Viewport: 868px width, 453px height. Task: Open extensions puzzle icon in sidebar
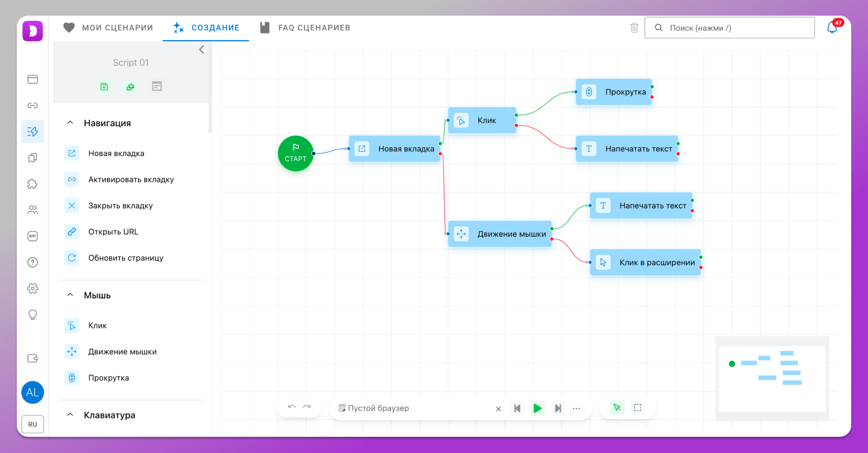coord(32,184)
